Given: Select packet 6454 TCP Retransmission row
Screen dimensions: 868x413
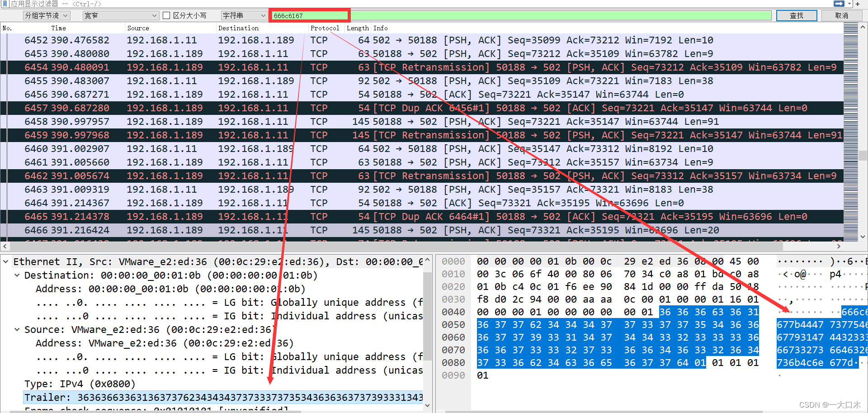Looking at the screenshot, I should point(271,67).
